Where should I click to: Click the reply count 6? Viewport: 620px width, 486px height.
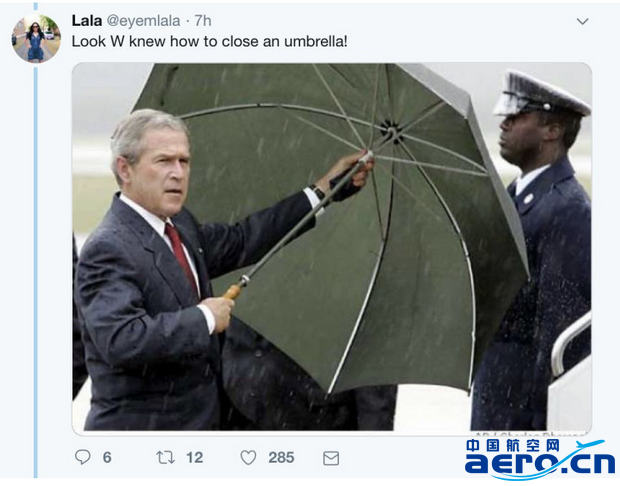click(x=107, y=458)
